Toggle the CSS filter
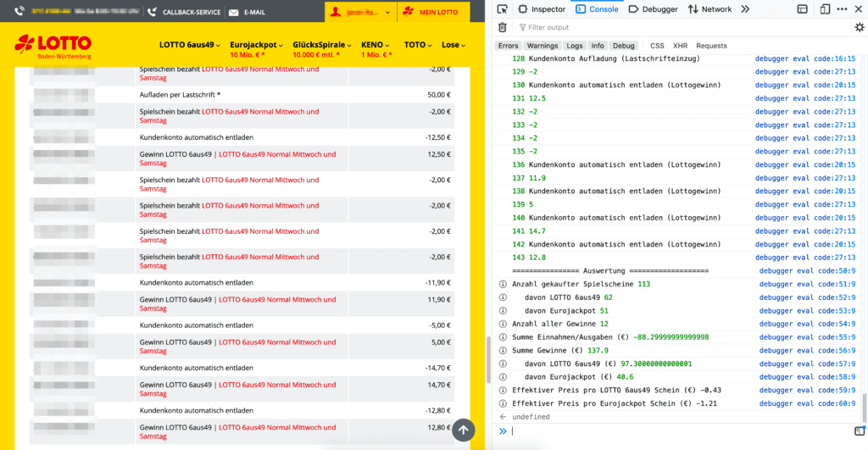 (657, 46)
